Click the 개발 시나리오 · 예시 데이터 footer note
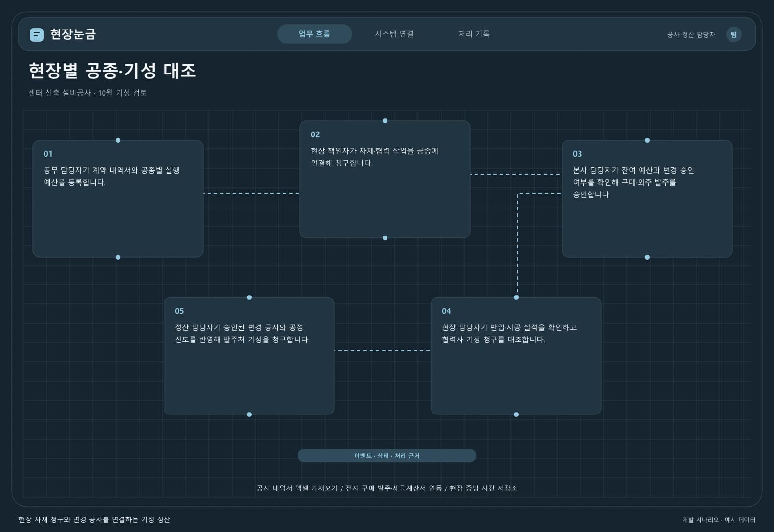The height and width of the screenshot is (532, 774). coord(719,520)
